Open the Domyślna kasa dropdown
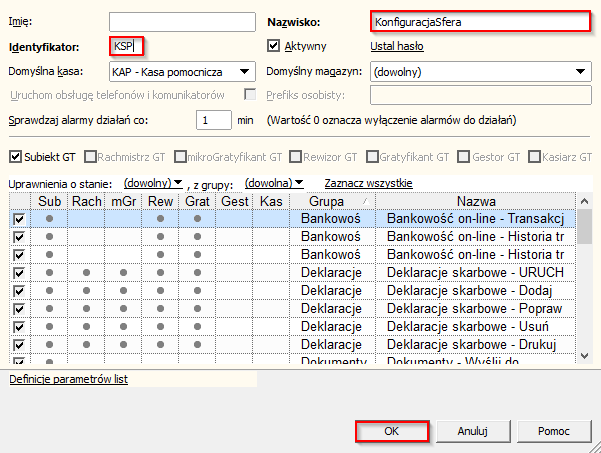 point(182,72)
